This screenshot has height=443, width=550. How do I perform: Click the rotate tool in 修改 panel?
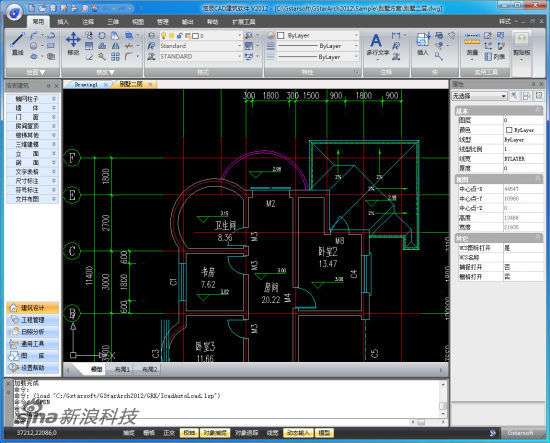(x=102, y=35)
